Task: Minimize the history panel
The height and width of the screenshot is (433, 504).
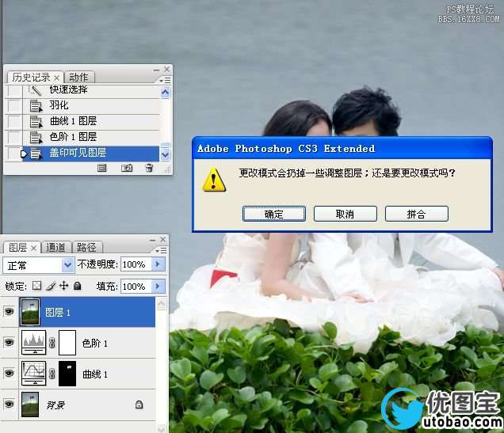Action: tap(157, 70)
